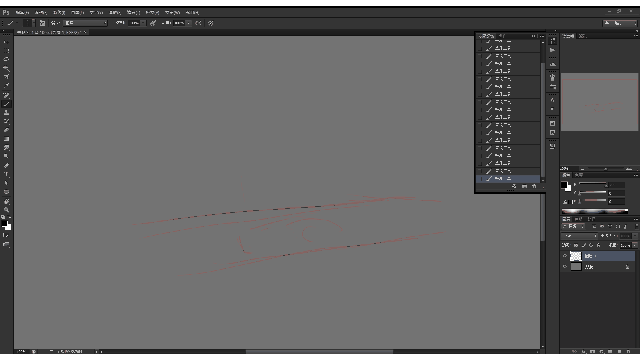Click the trash icon in History panel
Image resolution: width=640 pixels, height=360 pixels.
[x=534, y=186]
